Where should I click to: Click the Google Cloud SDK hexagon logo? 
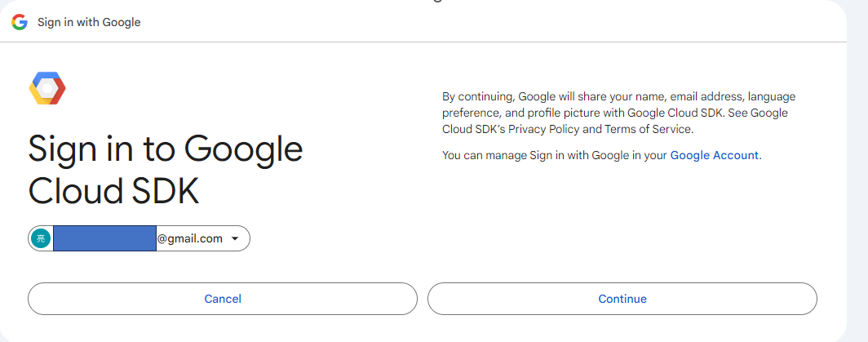coord(47,88)
